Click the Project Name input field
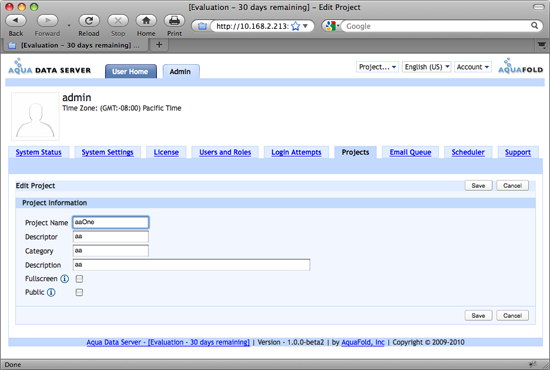This screenshot has height=370, width=550. click(110, 222)
